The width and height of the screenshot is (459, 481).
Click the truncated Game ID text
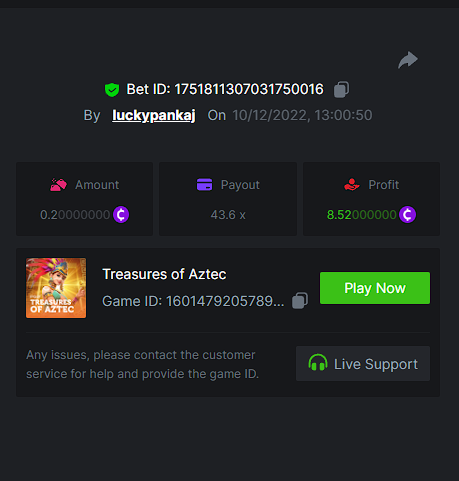coord(193,301)
